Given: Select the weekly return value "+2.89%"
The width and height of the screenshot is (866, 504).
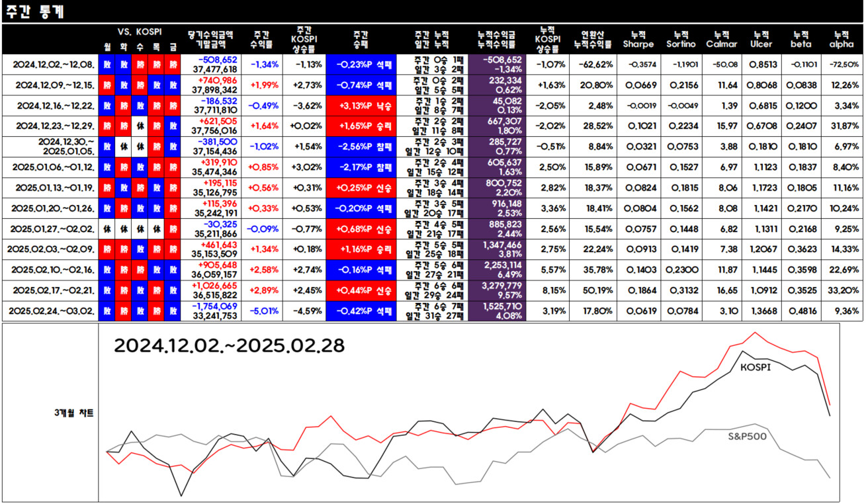Looking at the screenshot, I should tap(265, 290).
